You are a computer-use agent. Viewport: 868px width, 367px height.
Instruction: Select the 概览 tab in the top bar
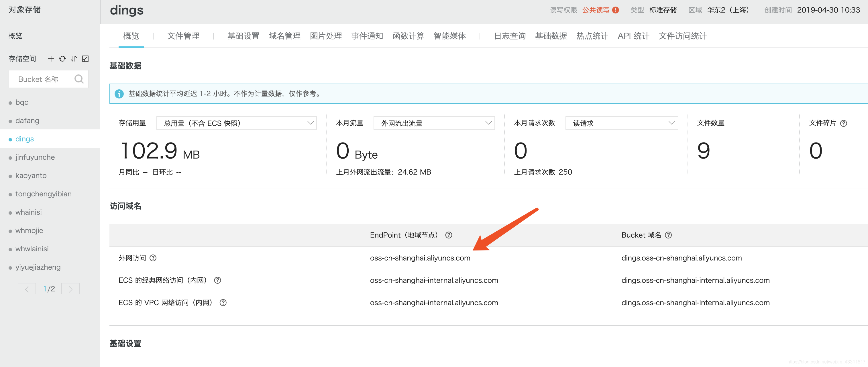[131, 36]
